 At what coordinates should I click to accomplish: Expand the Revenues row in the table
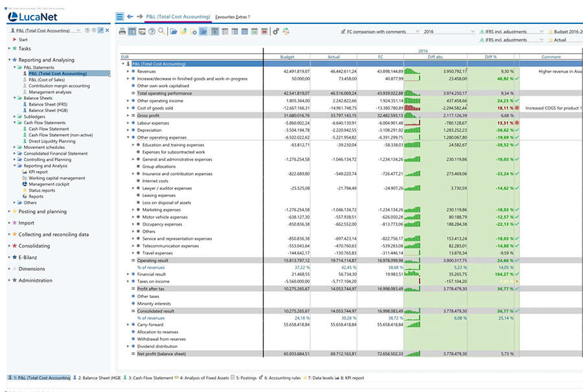click(128, 71)
